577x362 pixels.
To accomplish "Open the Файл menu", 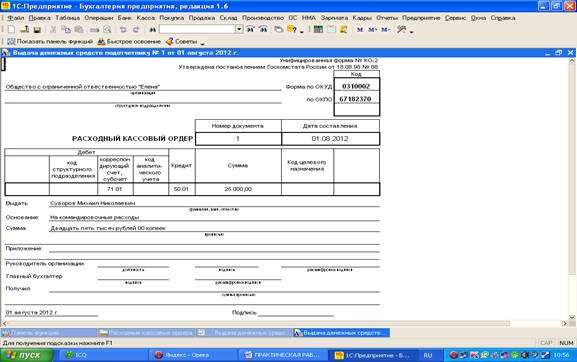I will [15, 18].
